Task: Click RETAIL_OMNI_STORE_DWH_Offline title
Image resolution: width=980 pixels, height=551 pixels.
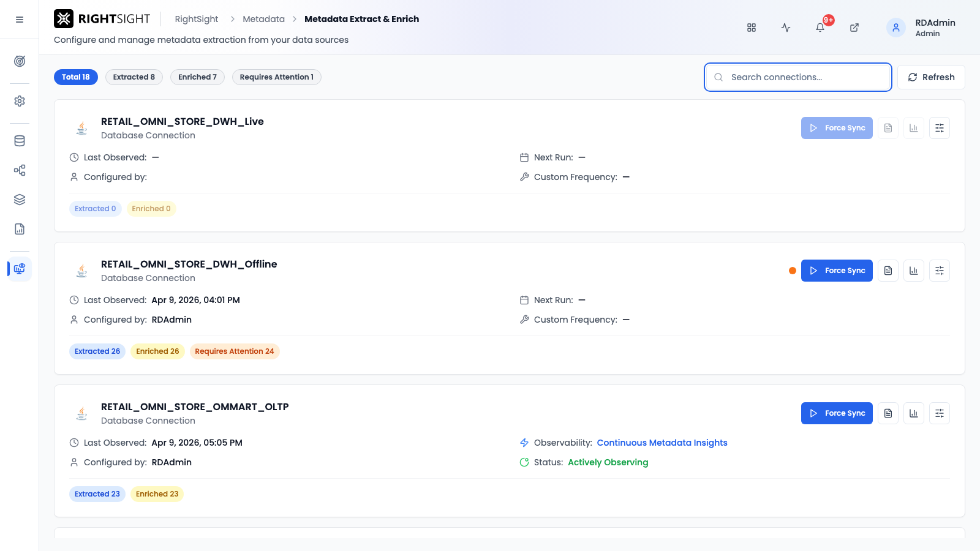Action: tap(189, 264)
